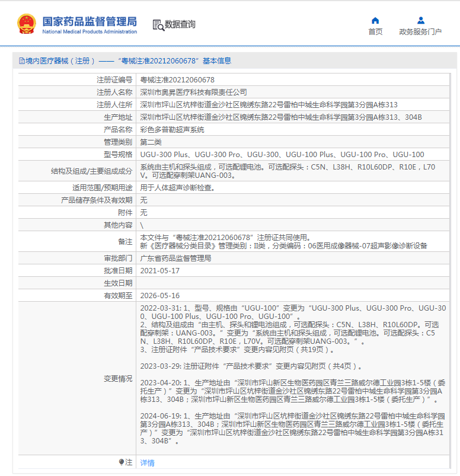460x476 pixels.
Task: Click the 附件 label
Action: pos(125,212)
